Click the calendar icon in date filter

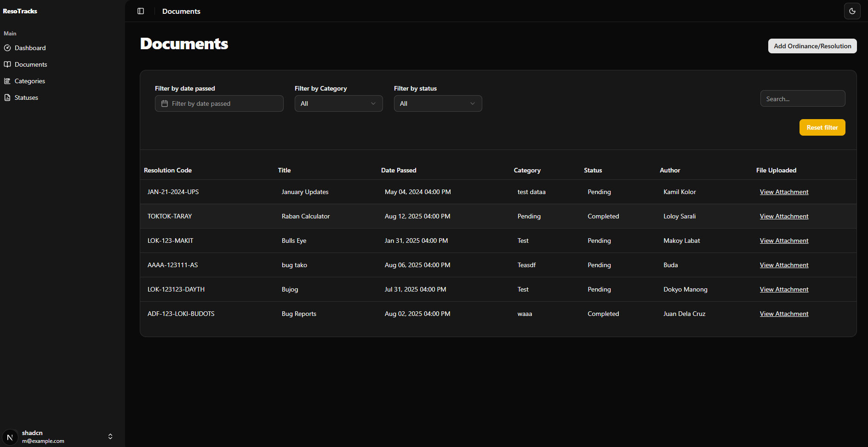click(165, 103)
